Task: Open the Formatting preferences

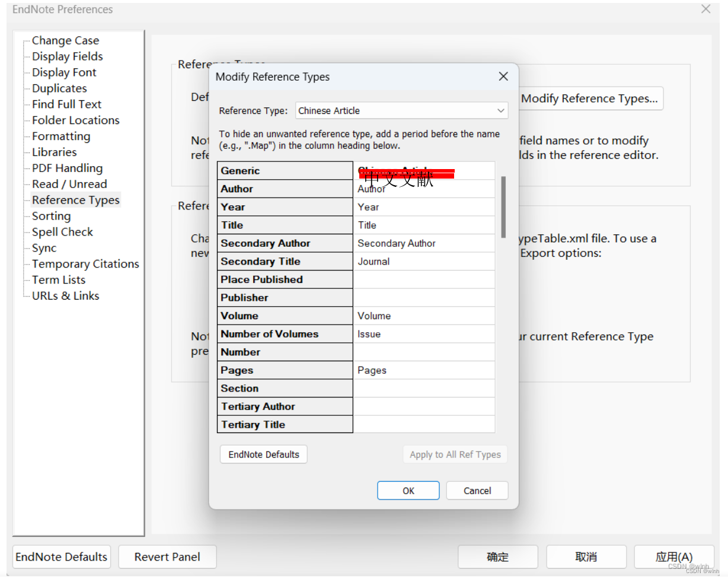Action: (61, 136)
